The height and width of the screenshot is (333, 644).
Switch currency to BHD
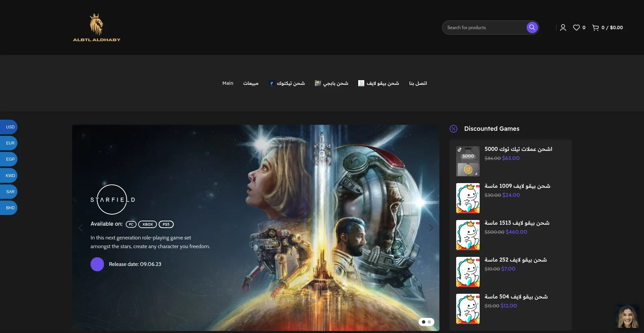[x=9, y=208]
